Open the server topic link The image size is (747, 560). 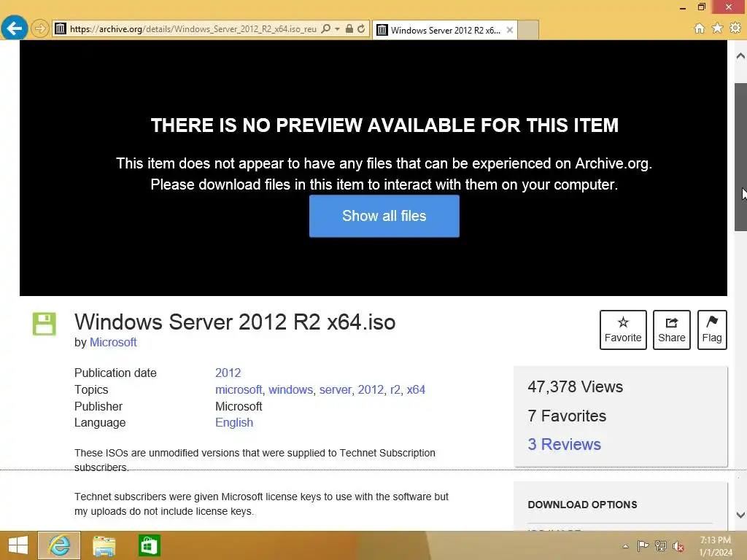click(335, 389)
